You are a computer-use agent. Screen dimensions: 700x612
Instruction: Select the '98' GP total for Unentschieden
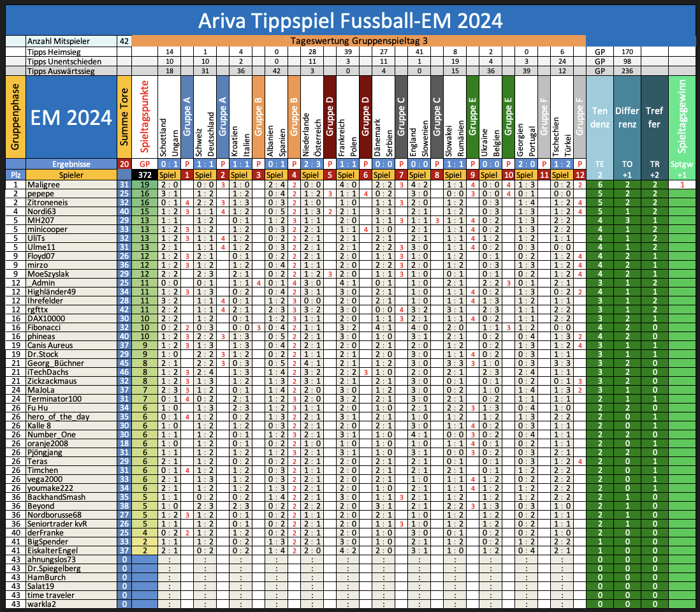tap(627, 61)
